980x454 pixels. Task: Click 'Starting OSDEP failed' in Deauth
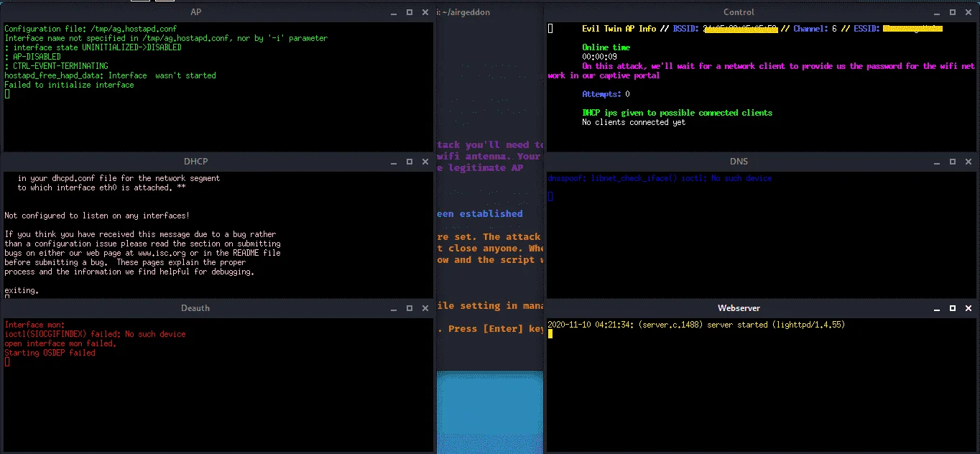(x=50, y=353)
